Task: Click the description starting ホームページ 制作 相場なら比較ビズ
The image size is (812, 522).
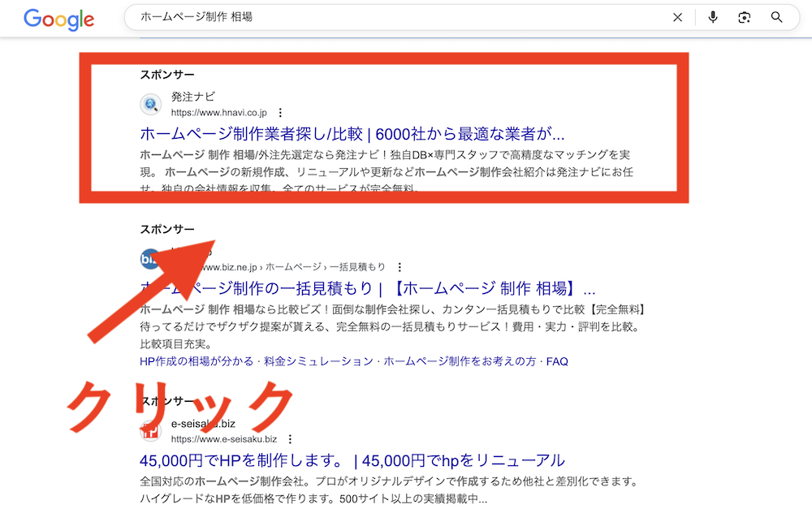Action: [392, 326]
